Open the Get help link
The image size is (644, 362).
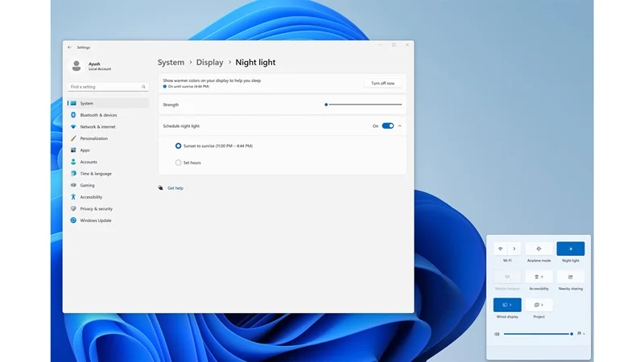(175, 188)
